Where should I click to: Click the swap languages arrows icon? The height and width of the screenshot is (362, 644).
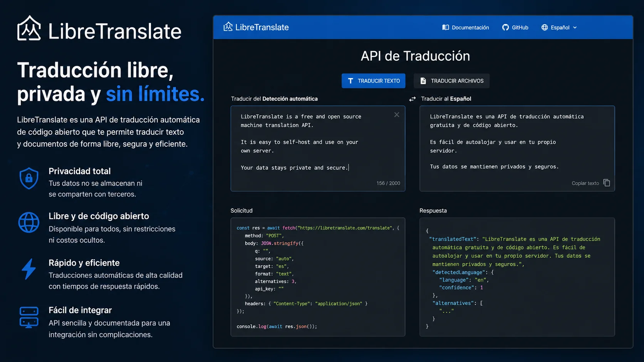click(x=413, y=99)
